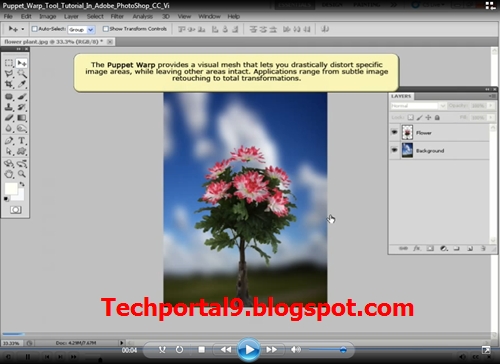This screenshot has height=364, width=500.
Task: Select the Hand tool
Action: click(9, 174)
